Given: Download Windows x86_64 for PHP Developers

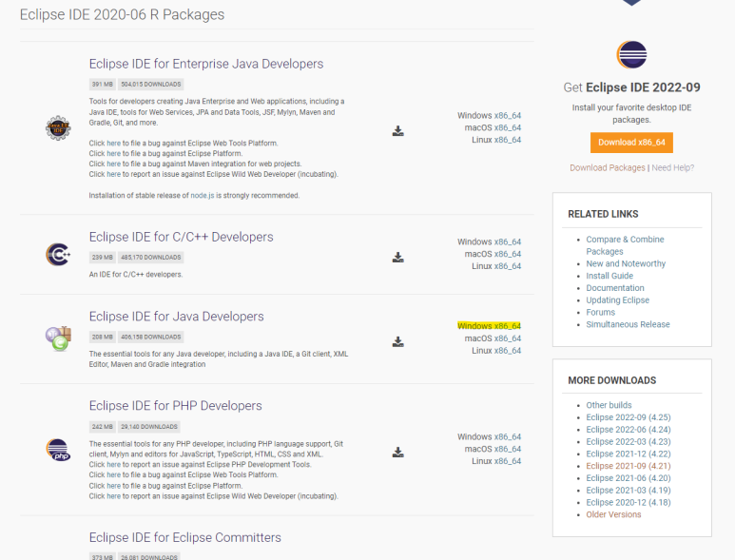Looking at the screenshot, I should click(507, 436).
